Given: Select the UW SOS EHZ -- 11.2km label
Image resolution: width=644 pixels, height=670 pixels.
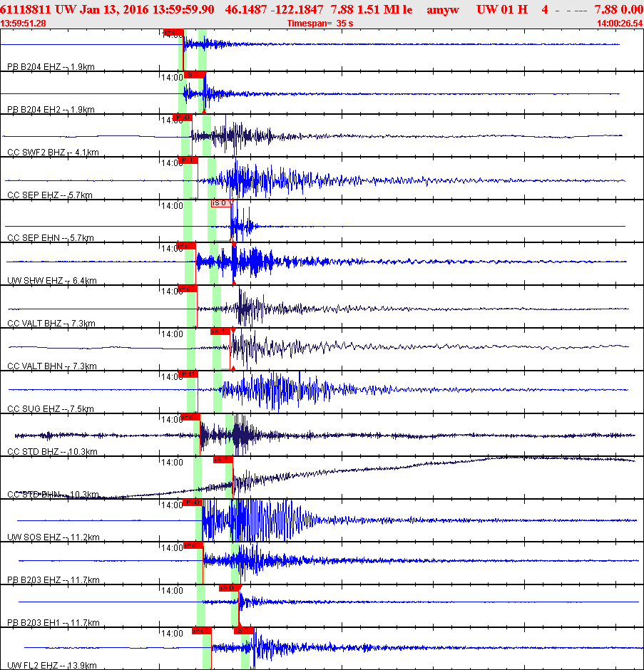Looking at the screenshot, I should pyautogui.click(x=53, y=537).
